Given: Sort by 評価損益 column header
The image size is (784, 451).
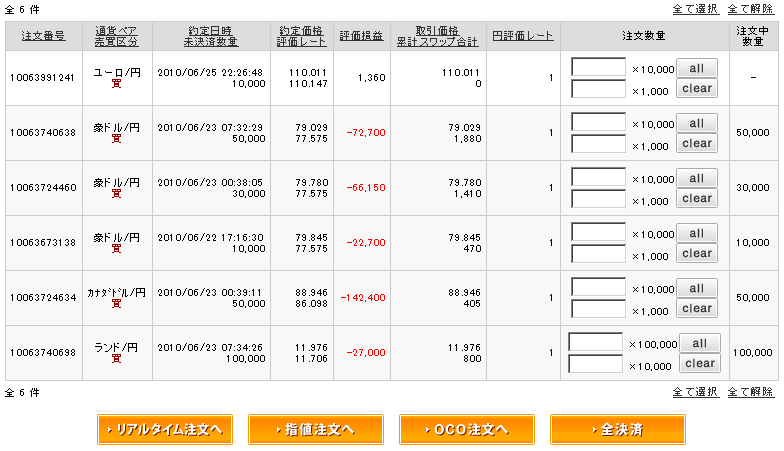Looking at the screenshot, I should (x=361, y=36).
